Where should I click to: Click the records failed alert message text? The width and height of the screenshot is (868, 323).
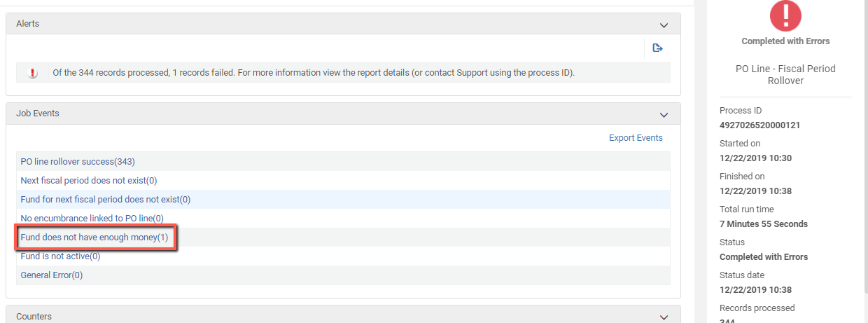(x=314, y=73)
